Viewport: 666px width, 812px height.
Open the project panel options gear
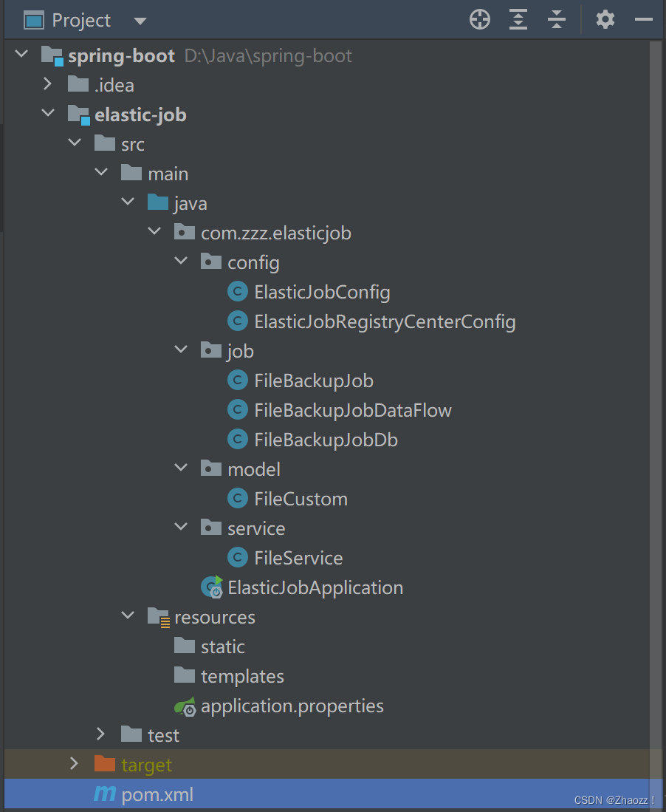click(x=605, y=20)
